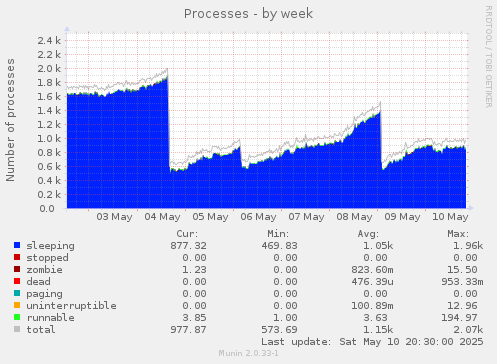Click the green runnable legend swatch

click(17, 317)
